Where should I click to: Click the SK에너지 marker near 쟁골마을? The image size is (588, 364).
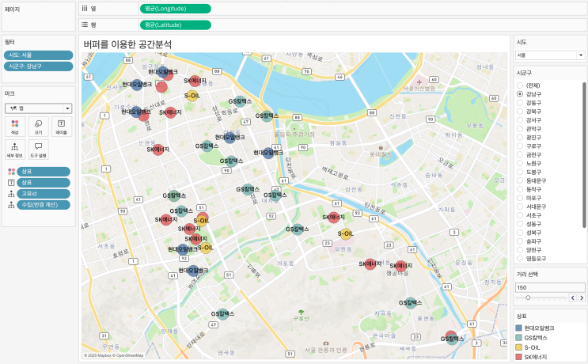click(401, 266)
